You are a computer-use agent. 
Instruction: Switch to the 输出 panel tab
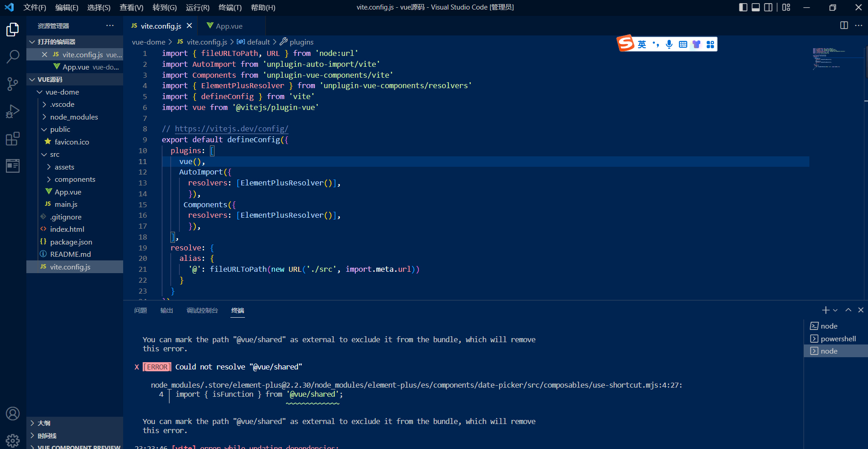coord(167,310)
